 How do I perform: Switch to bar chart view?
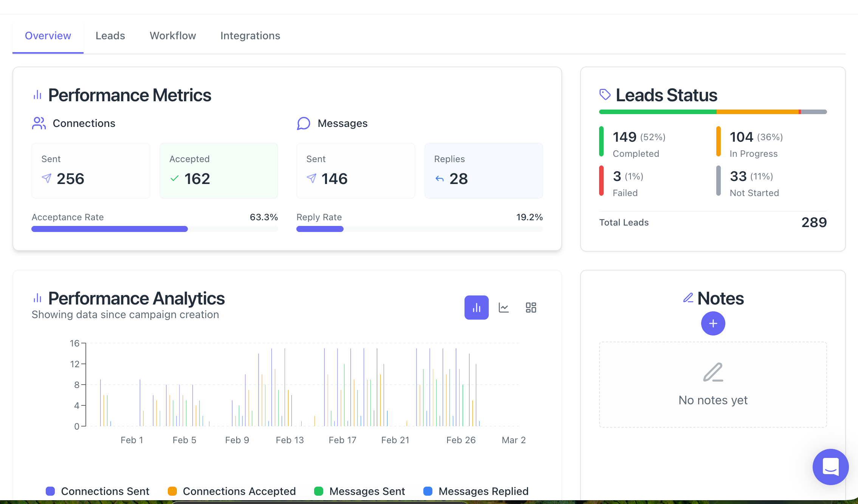coord(476,308)
